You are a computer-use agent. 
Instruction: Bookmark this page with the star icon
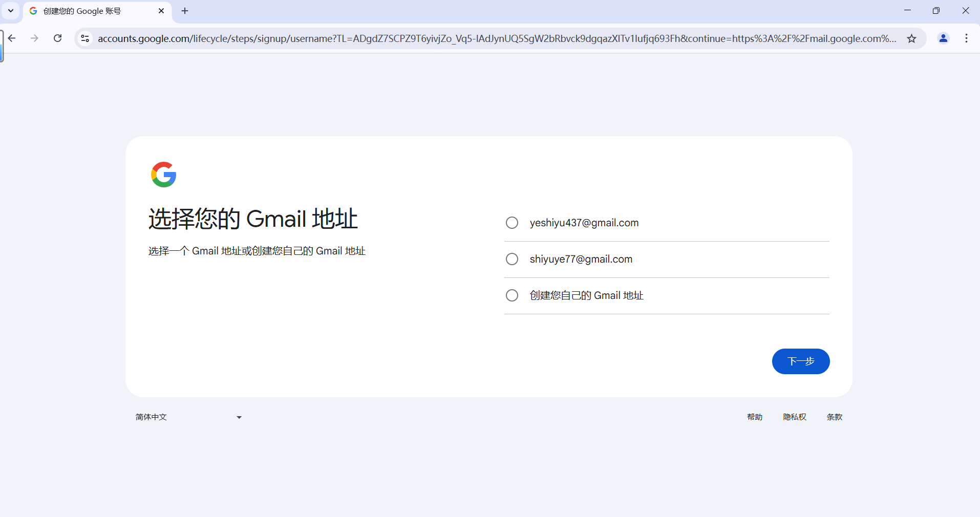911,38
